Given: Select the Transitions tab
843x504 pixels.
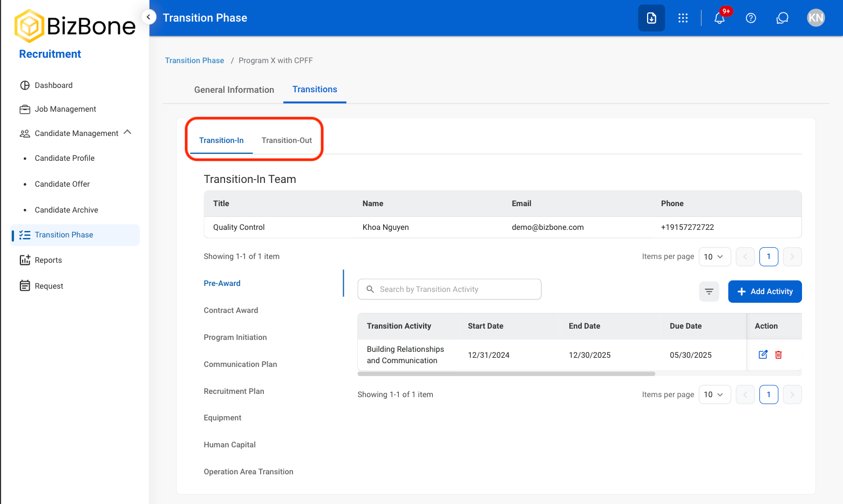Looking at the screenshot, I should click(x=315, y=90).
